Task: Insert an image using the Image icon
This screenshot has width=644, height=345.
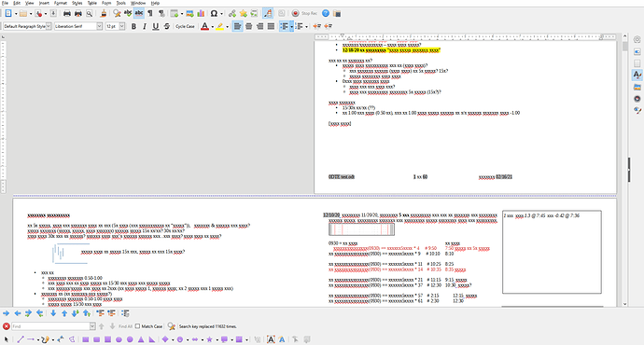Action: (189, 14)
